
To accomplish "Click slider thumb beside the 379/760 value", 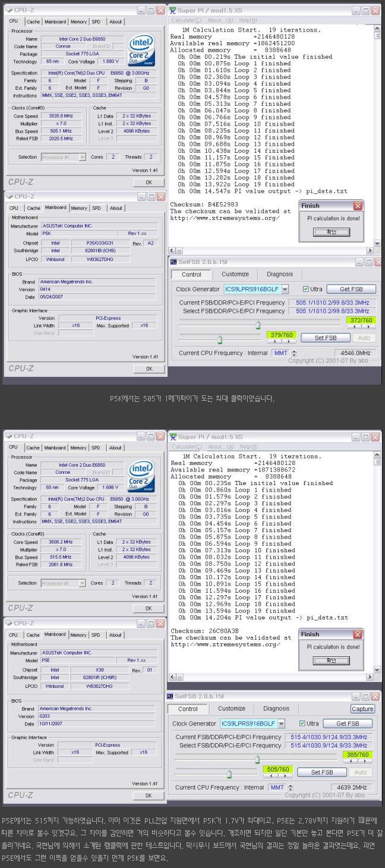I will tap(220, 339).
